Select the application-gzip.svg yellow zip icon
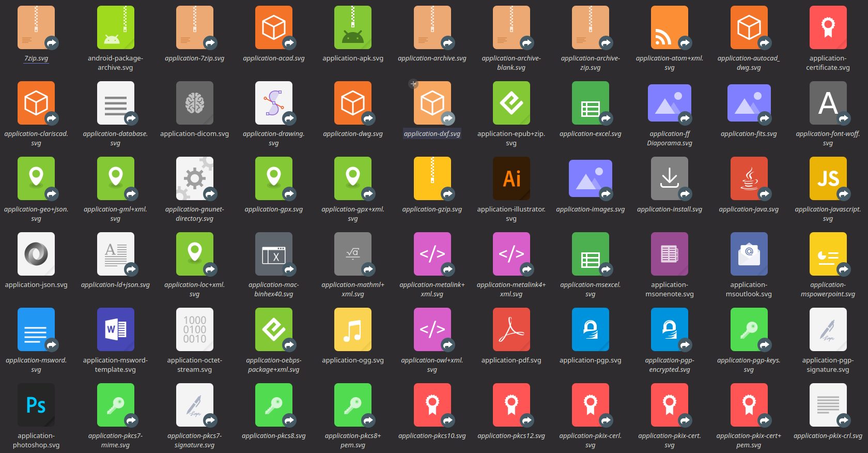Image resolution: width=868 pixels, height=453 pixels. [432, 178]
